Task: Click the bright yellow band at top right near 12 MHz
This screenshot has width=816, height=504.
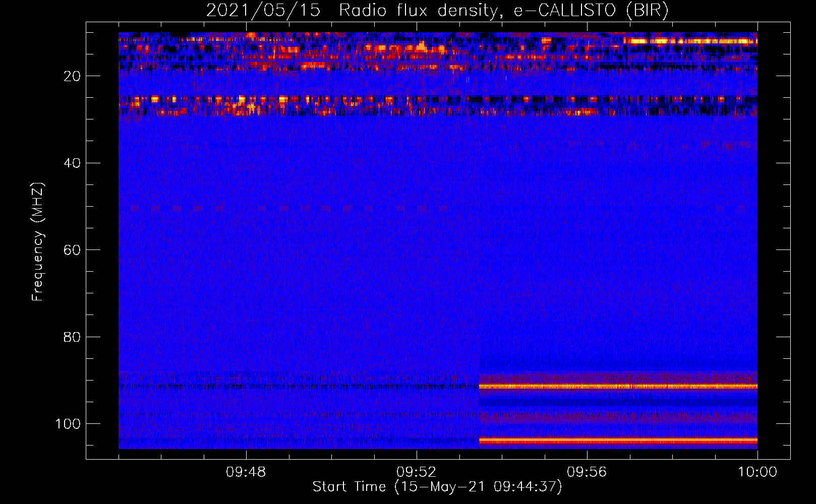Action: coord(690,41)
